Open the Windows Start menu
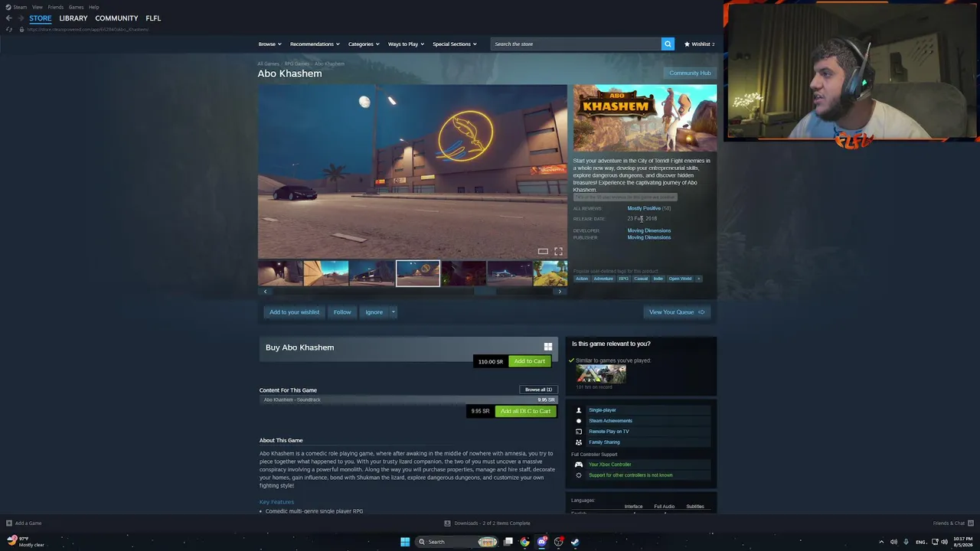980x551 pixels. (x=405, y=542)
